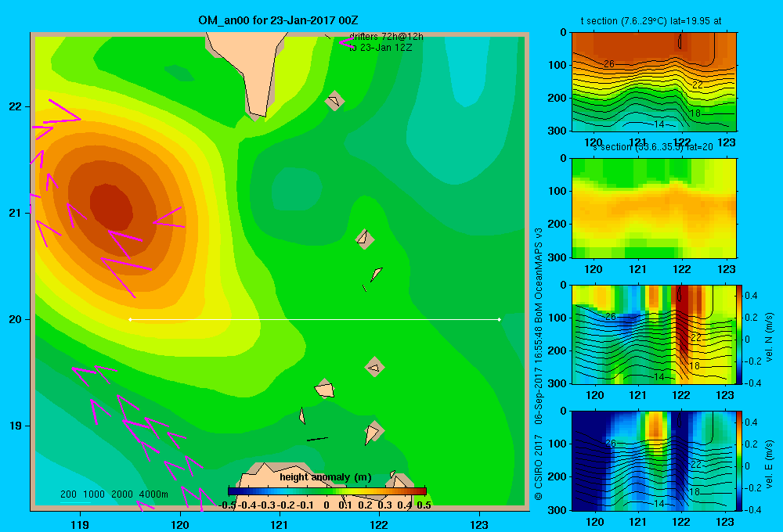Click contour label '22' in vel. N section
Image resolution: width=783 pixels, height=532 pixels.
696,337
